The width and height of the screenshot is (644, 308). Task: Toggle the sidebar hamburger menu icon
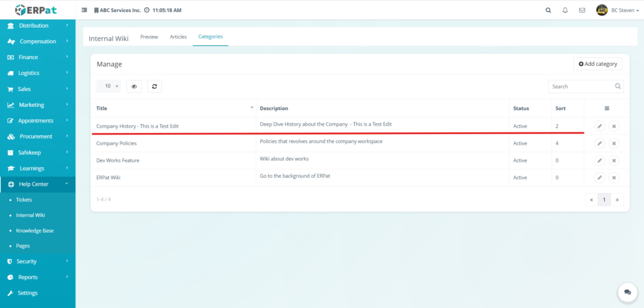point(85,11)
